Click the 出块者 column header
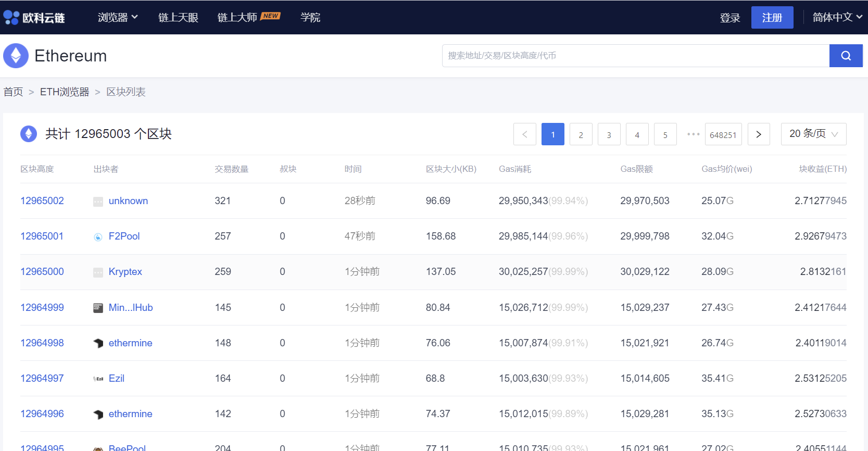The height and width of the screenshot is (451, 868). click(106, 169)
